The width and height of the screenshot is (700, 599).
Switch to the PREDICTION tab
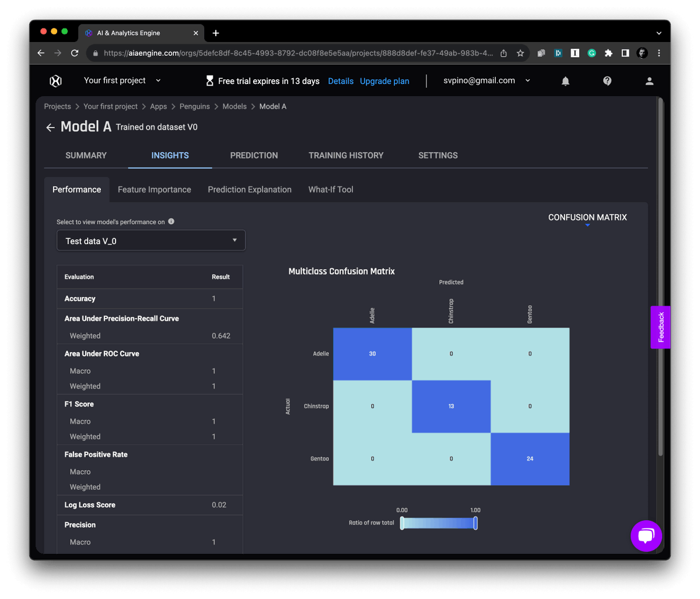click(x=254, y=156)
